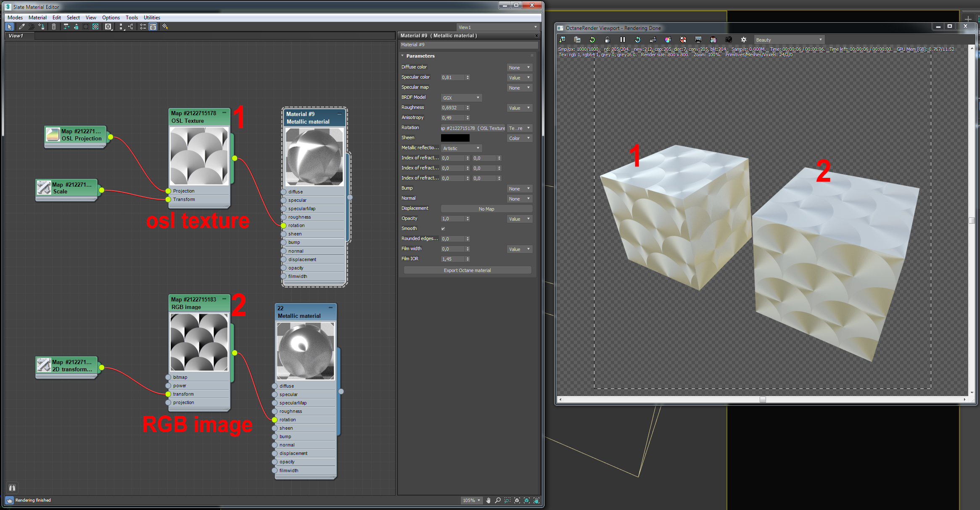980x510 pixels.
Task: Click the lock viewport icon in Octane
Action: pos(607,40)
